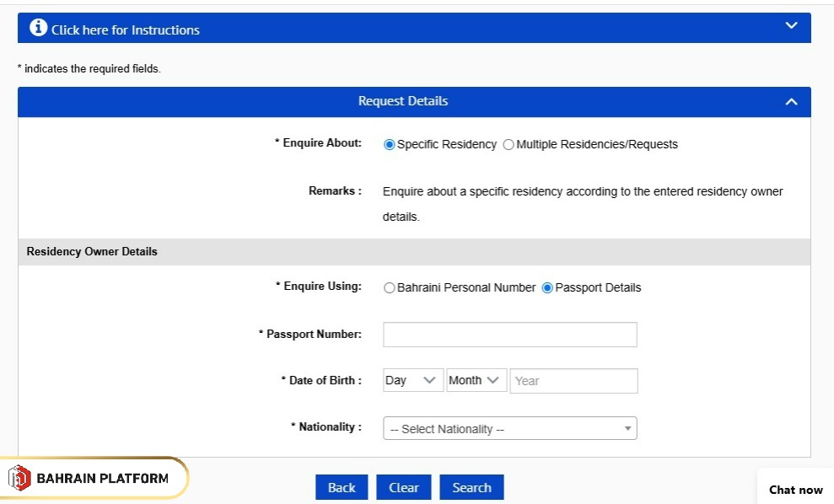Image resolution: width=834 pixels, height=504 pixels.
Task: Select the Specific Residency radio option
Action: point(390,145)
